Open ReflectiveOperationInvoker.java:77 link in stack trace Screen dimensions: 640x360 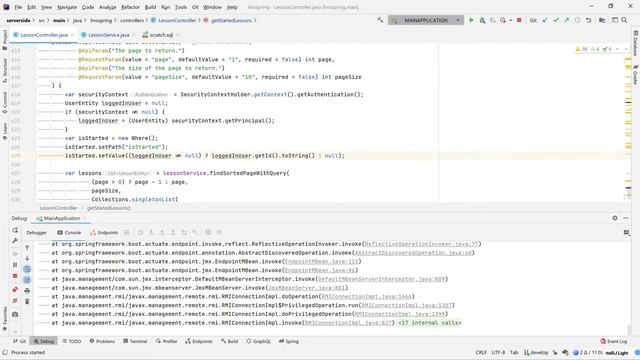421,244
